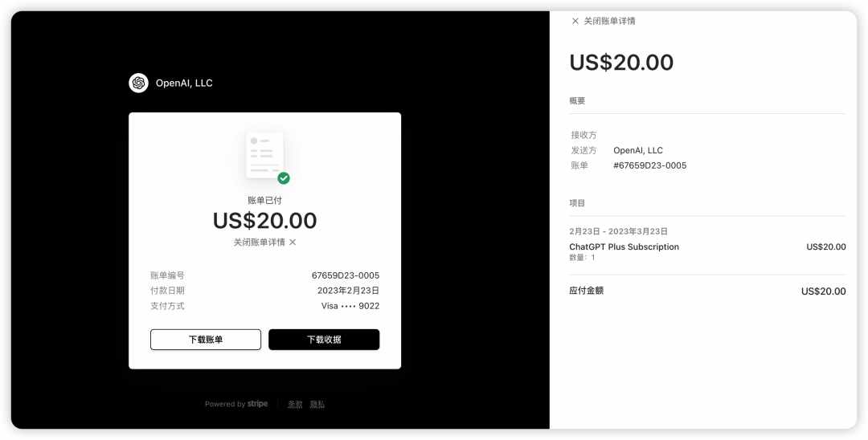
Task: Click the ChatGPT Plus Subscription line item
Action: pos(624,246)
